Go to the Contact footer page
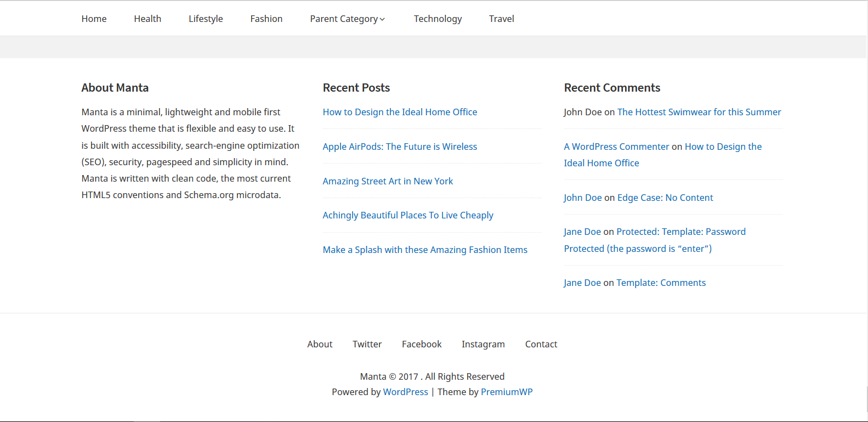Screen dimensions: 868x422 click(x=541, y=344)
